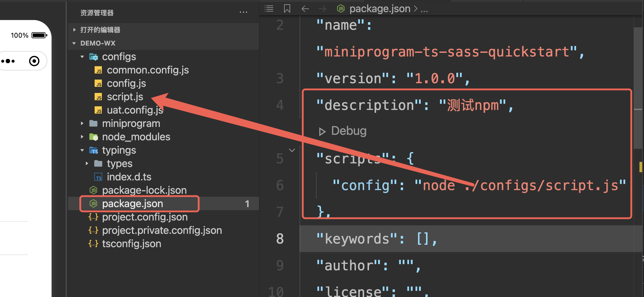Open script.js in configs folder

[x=125, y=97]
